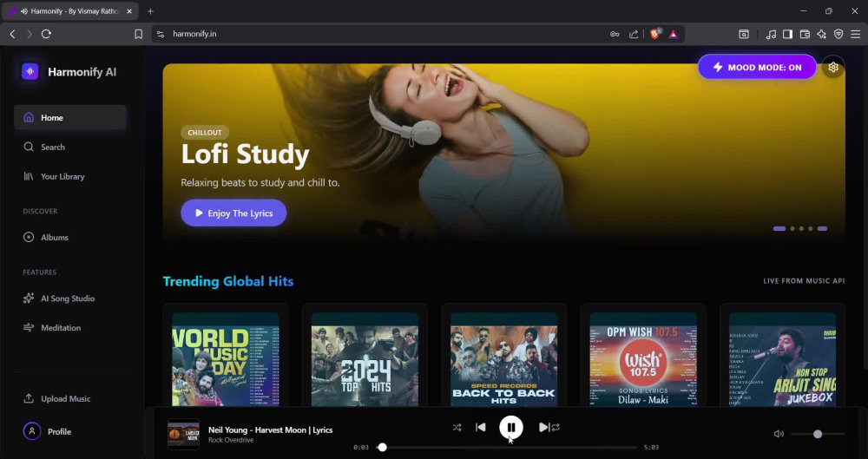Screen dimensions: 868x459
Task: Click the Brave Rewards triangle icon
Action: click(x=674, y=34)
